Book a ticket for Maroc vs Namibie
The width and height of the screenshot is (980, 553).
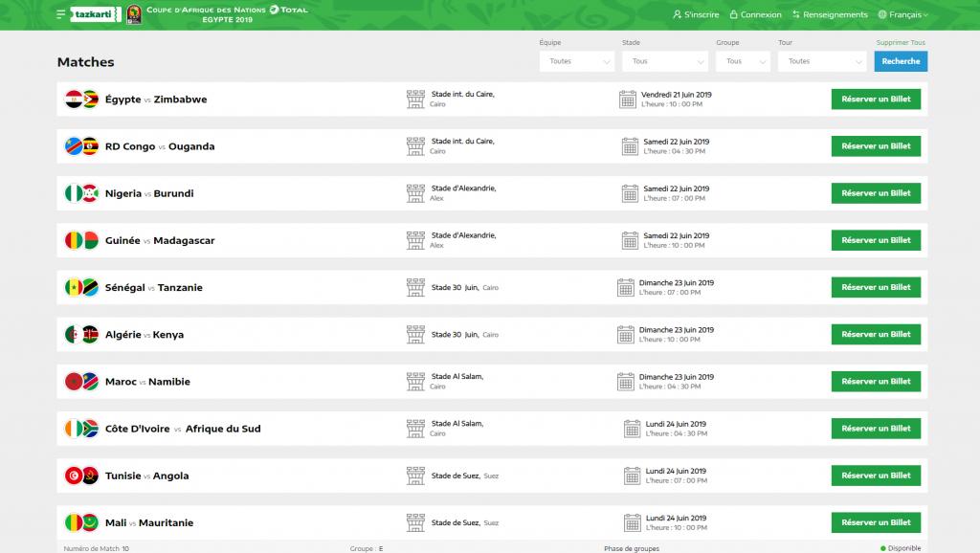[x=876, y=381]
